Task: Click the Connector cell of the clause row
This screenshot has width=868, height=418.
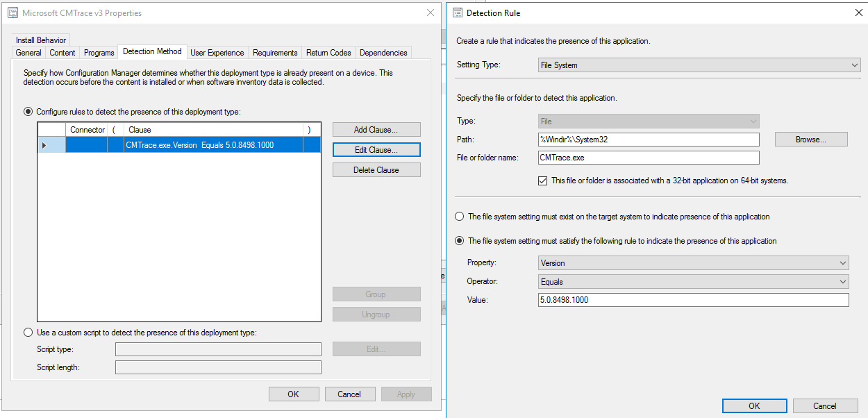Action: 87,145
